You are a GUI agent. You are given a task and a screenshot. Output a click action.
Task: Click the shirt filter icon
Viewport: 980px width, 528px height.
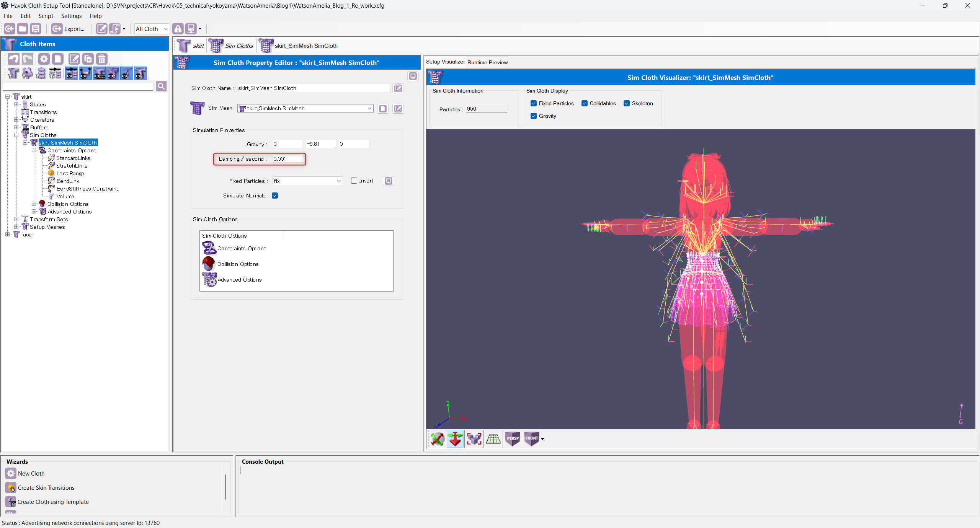click(13, 73)
